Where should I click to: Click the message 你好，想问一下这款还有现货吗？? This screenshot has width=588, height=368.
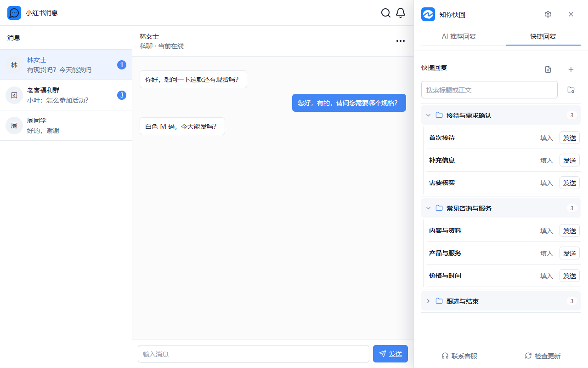pyautogui.click(x=193, y=79)
